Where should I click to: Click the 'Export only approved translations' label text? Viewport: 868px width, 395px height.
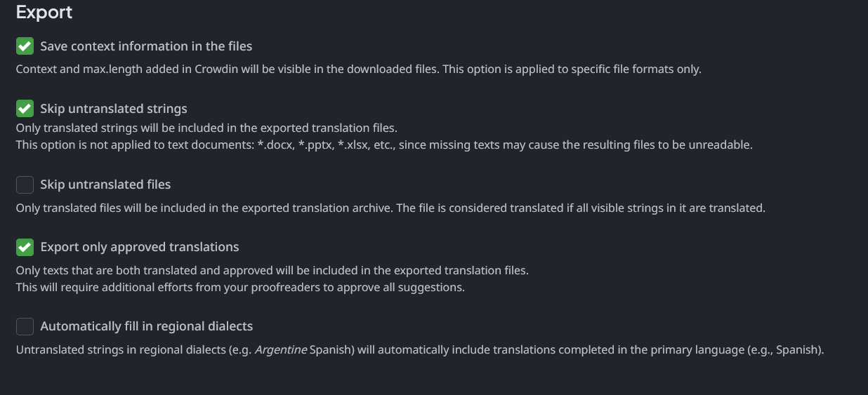[x=140, y=247]
